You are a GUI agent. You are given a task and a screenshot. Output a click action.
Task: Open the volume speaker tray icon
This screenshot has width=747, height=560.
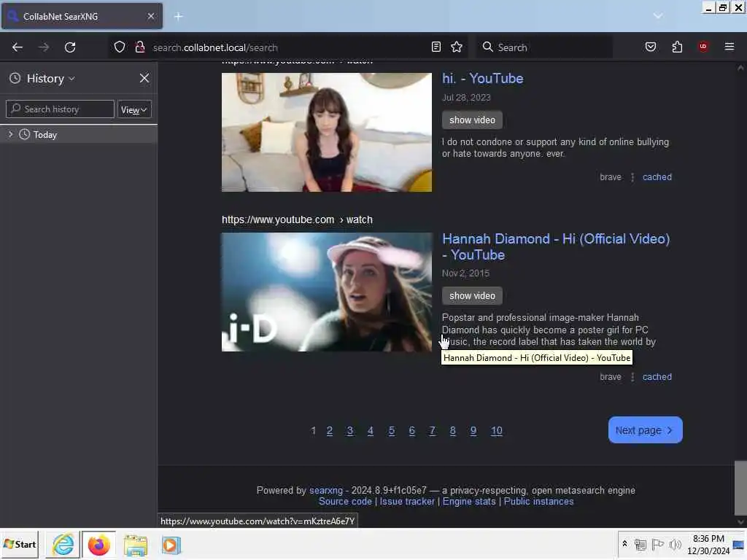675,544
